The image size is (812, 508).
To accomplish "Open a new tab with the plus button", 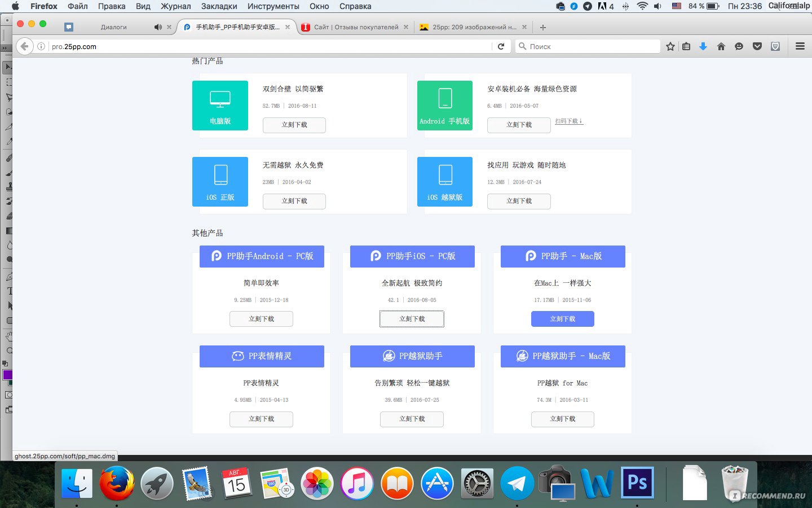I will pos(542,27).
